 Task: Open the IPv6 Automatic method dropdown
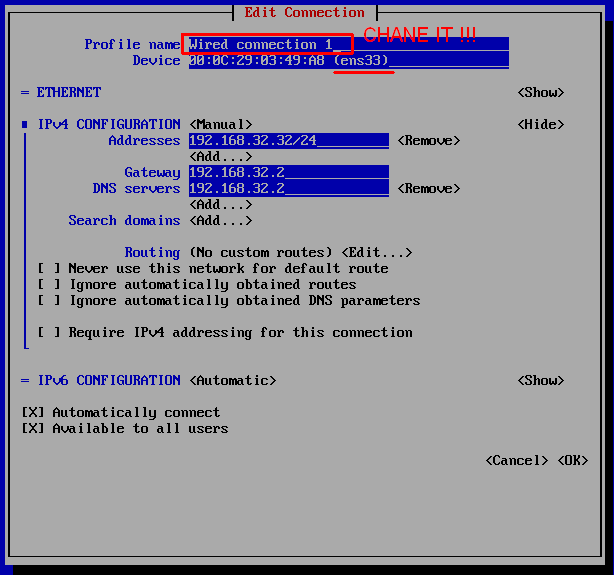point(233,380)
